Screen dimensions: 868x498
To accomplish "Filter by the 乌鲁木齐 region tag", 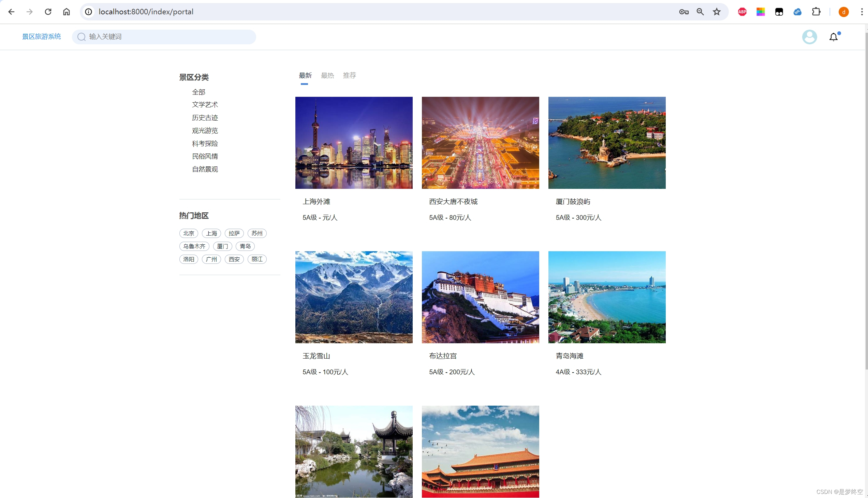I will tap(194, 246).
